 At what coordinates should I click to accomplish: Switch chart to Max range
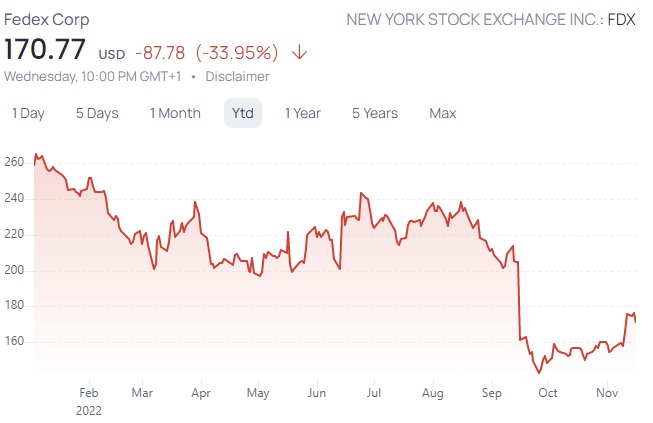[442, 113]
